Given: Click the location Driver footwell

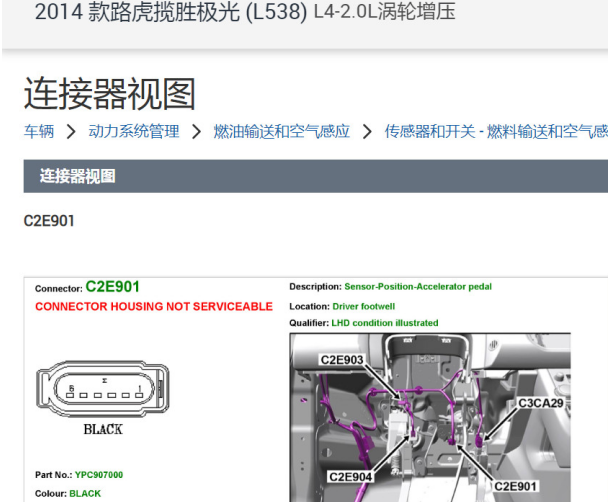Looking at the screenshot, I should click(364, 306).
